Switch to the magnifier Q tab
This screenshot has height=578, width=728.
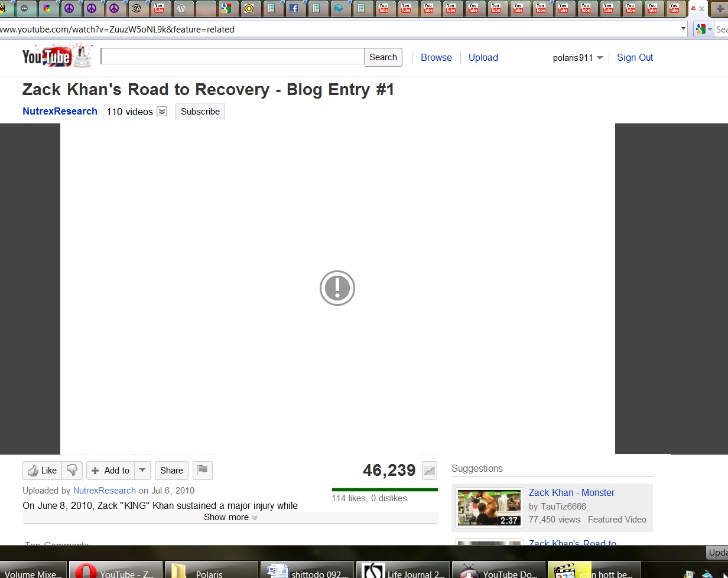[x=249, y=8]
